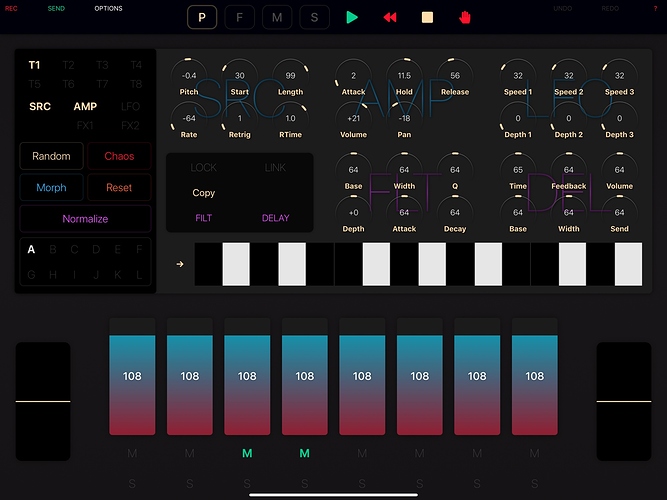This screenshot has width=667, height=500.
Task: Start playback with the green play icon
Action: click(x=352, y=17)
